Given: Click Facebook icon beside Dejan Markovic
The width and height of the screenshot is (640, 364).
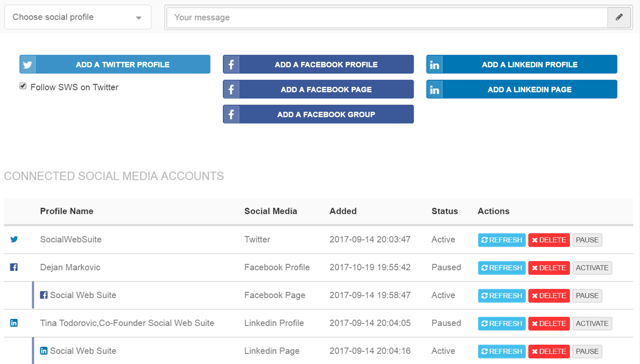Looking at the screenshot, I should pos(14,267).
